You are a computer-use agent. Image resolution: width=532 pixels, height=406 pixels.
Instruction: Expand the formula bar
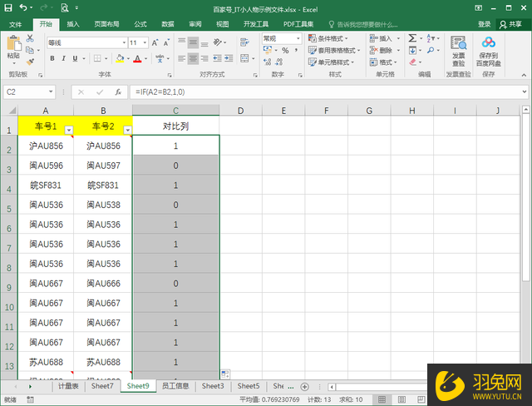click(x=525, y=92)
